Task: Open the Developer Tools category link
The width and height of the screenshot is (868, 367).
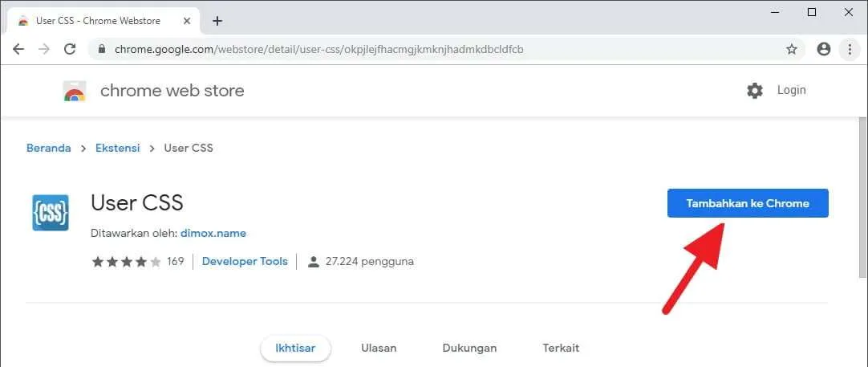Action: [x=245, y=261]
